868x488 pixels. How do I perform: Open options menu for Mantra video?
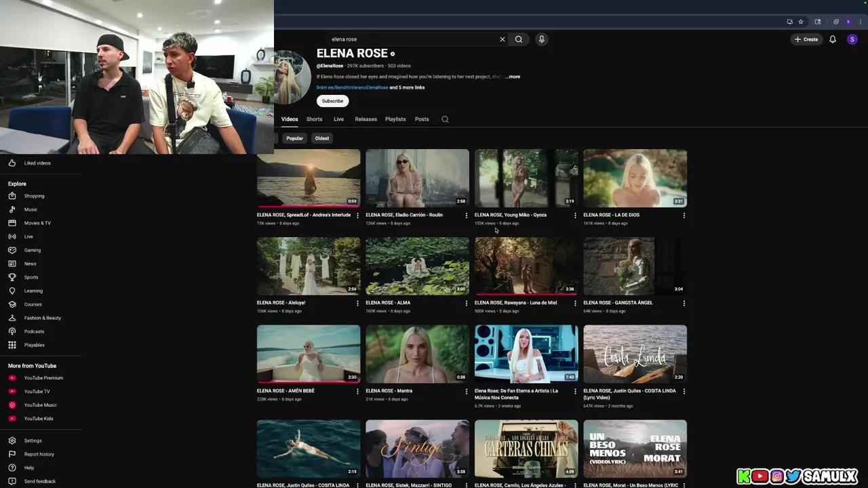[x=466, y=392]
